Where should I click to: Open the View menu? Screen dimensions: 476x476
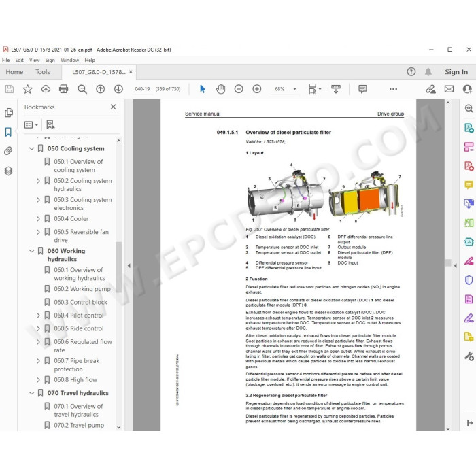(34, 60)
